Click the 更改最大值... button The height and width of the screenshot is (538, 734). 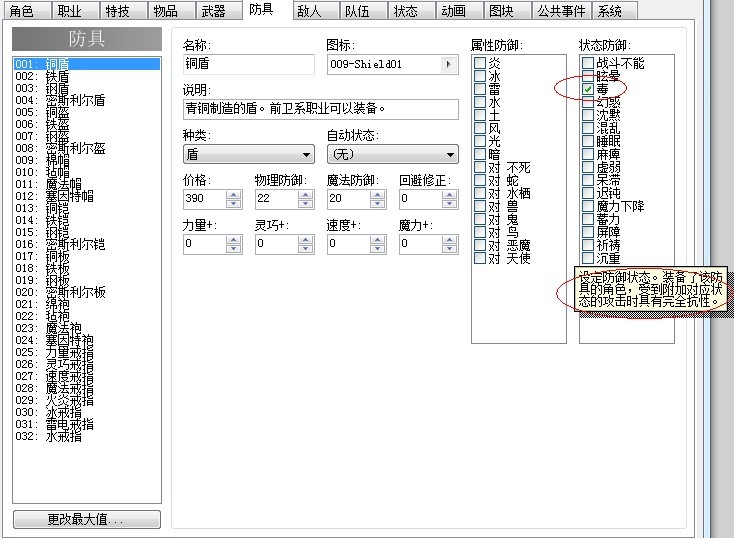pyautogui.click(x=87, y=519)
